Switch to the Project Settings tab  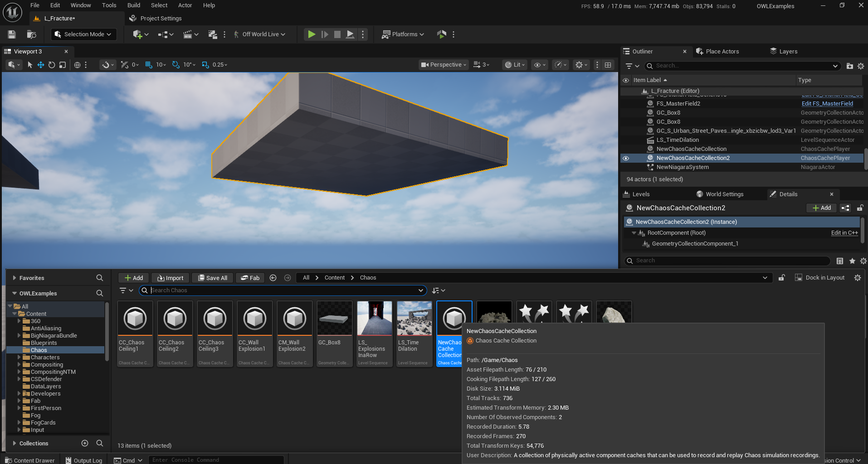156,19
